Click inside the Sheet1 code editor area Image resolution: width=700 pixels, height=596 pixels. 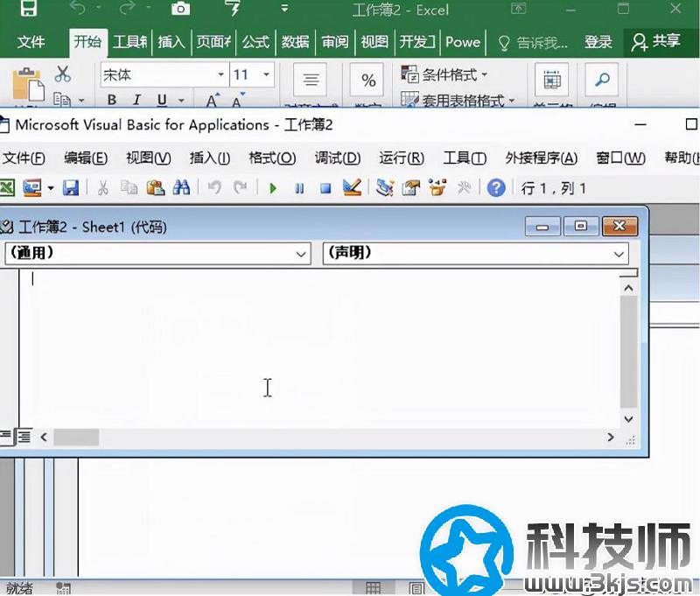319,348
